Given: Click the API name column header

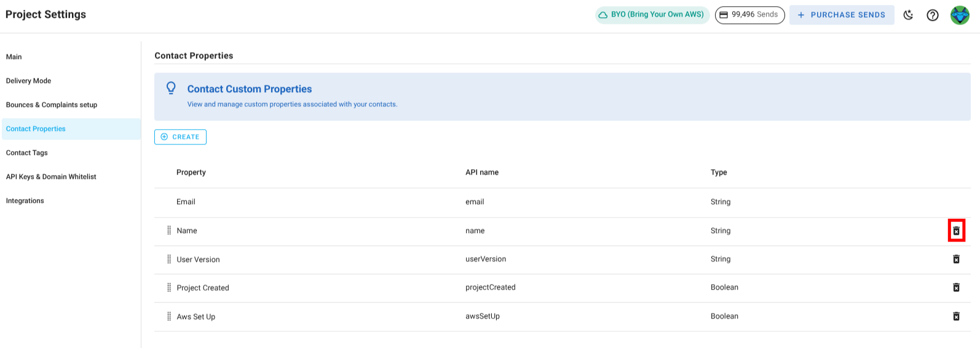Looking at the screenshot, I should (482, 172).
